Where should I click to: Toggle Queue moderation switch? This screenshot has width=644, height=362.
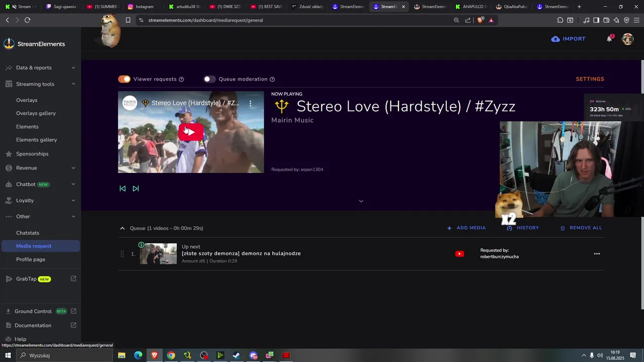(209, 79)
